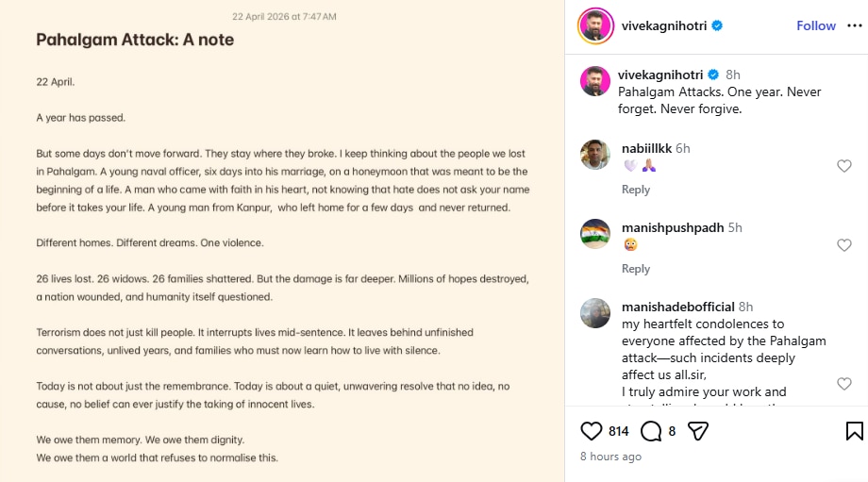Open nabiillkk's profile avatar

tap(594, 155)
